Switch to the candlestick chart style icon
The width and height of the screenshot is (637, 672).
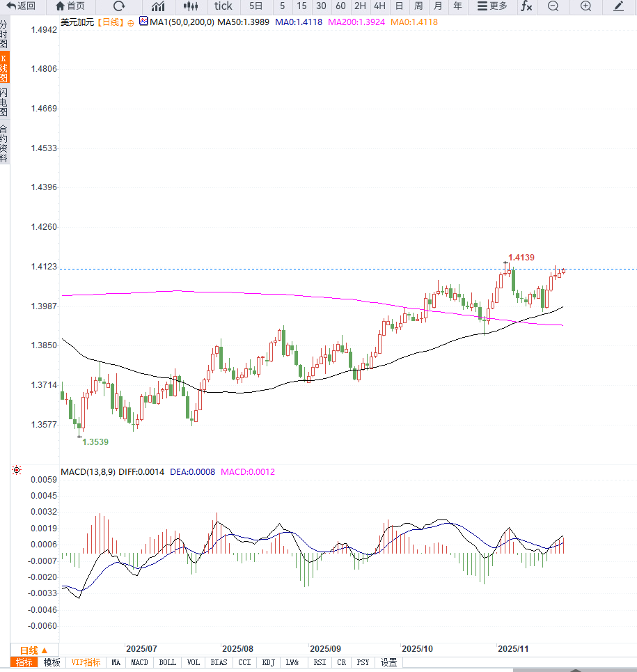pos(191,6)
